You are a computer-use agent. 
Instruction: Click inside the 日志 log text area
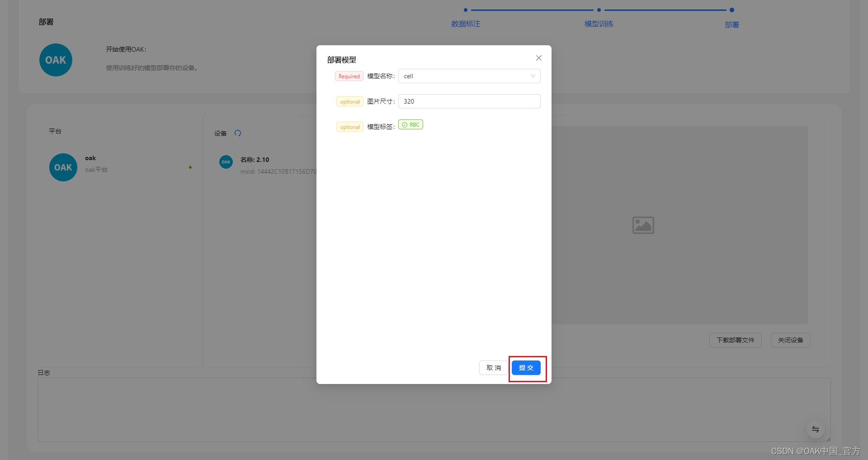(434, 410)
